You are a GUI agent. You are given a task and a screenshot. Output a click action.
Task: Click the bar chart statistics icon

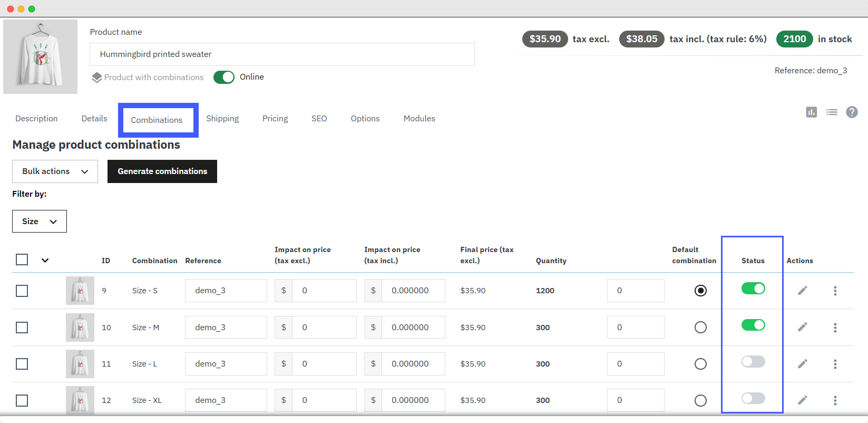click(811, 112)
